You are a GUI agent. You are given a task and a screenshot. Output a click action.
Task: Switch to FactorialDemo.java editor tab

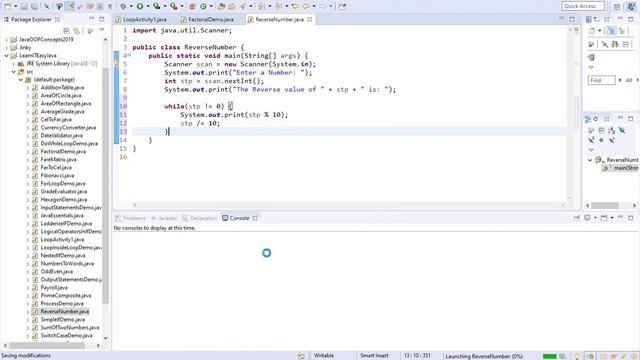(x=207, y=19)
